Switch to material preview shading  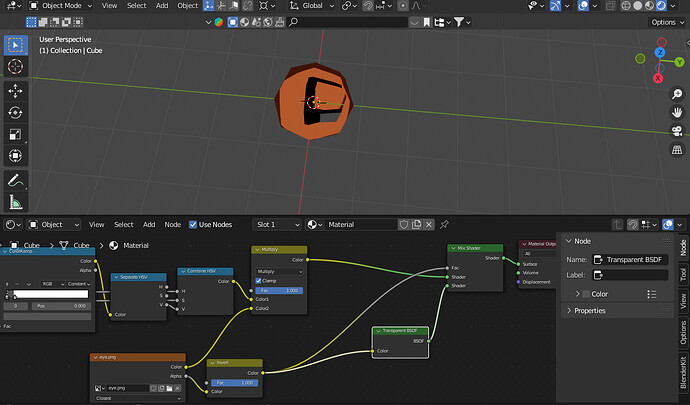click(x=650, y=6)
